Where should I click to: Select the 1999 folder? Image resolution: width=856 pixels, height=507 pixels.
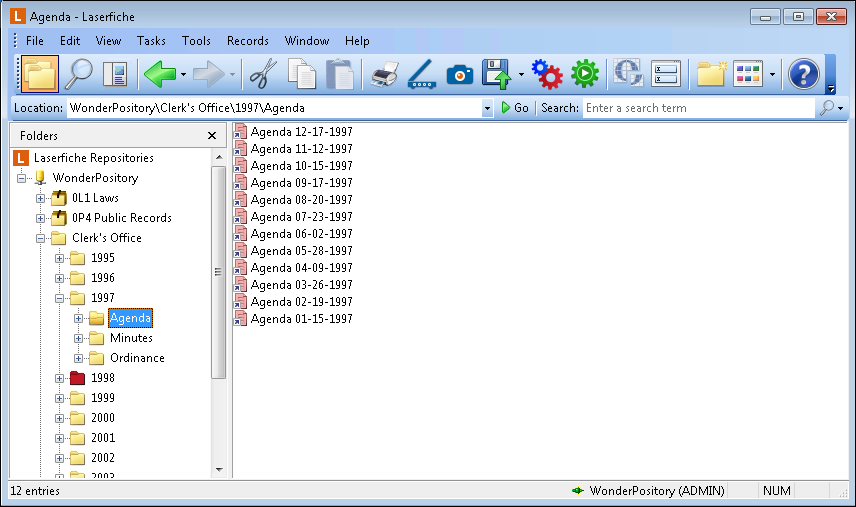click(103, 398)
